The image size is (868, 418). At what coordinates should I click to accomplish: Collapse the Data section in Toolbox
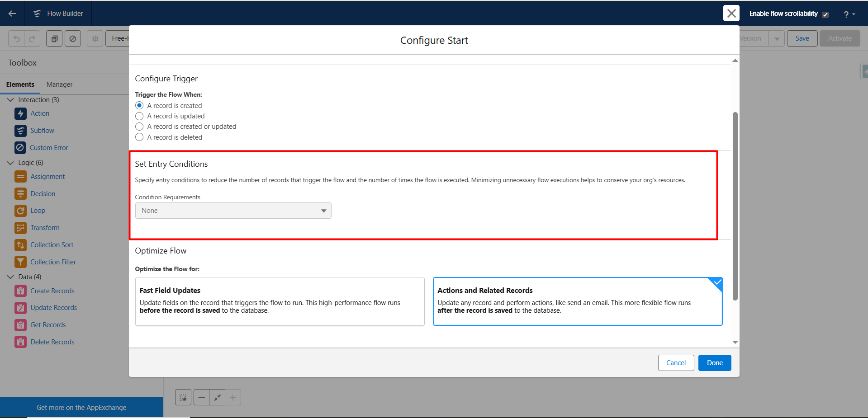pos(10,277)
